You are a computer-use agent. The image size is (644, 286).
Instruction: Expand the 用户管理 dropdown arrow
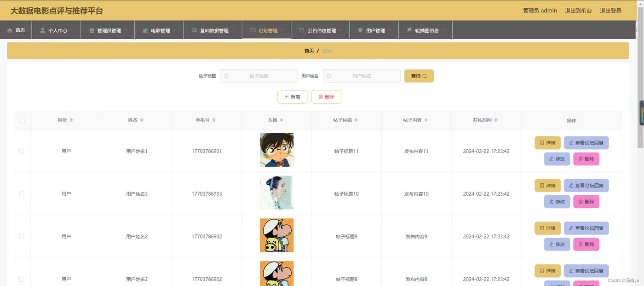pos(390,30)
